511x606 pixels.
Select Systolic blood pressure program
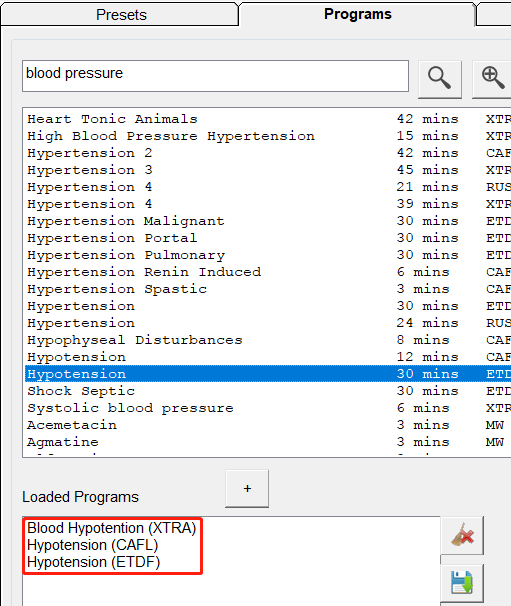tap(268, 408)
